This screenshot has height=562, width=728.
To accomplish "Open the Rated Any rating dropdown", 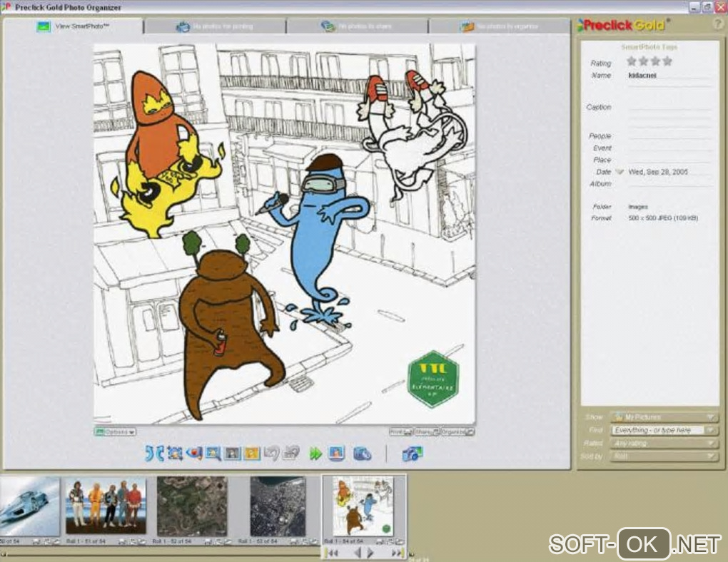I will [x=664, y=443].
